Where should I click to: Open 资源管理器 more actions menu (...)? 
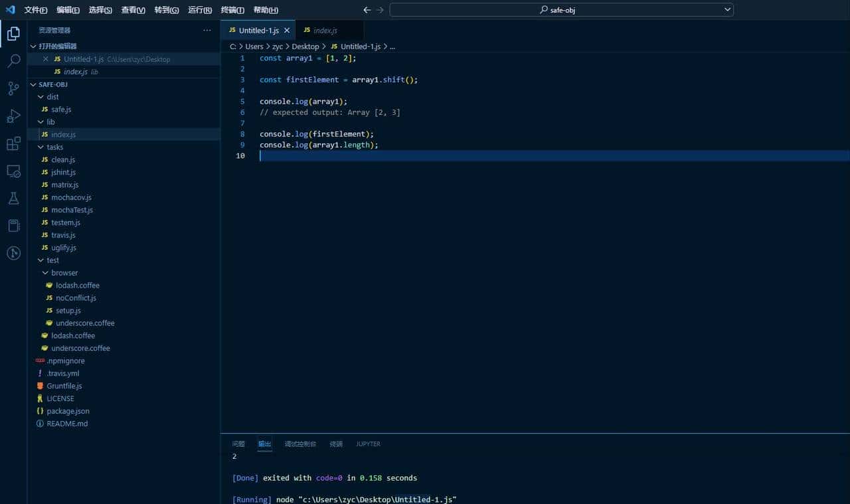click(x=207, y=30)
